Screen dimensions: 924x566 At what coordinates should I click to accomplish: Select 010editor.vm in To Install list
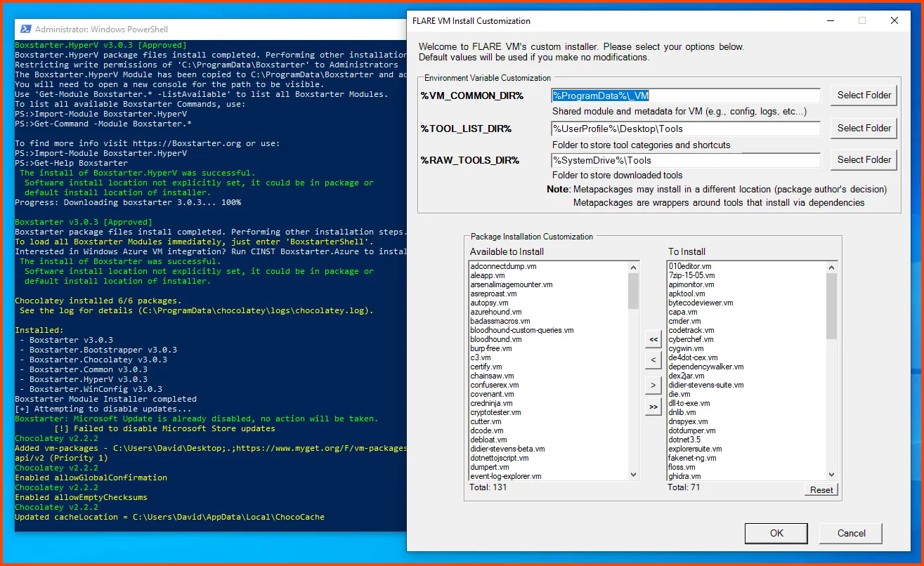690,267
